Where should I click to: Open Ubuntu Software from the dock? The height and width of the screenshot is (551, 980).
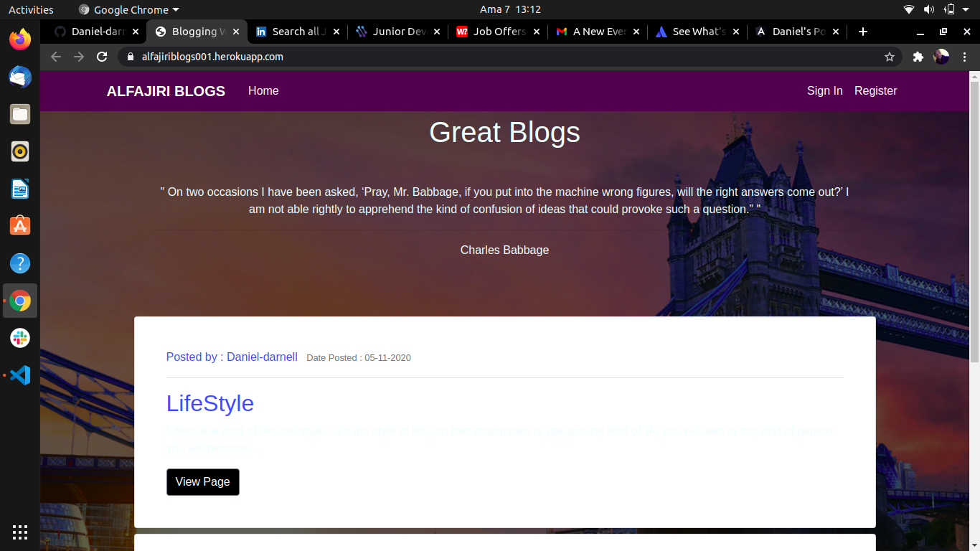pos(19,225)
